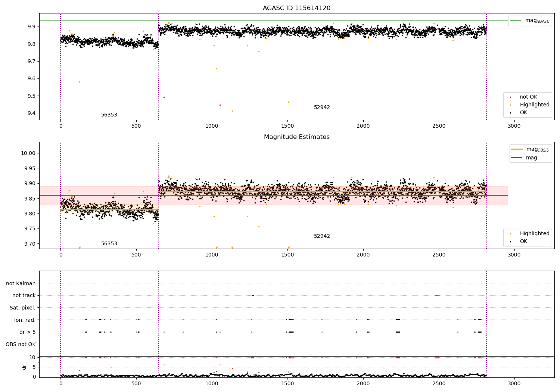The image size is (560, 392).
Task: Click the 'Magnitude Estimates' subplot title
Action: 296,137
